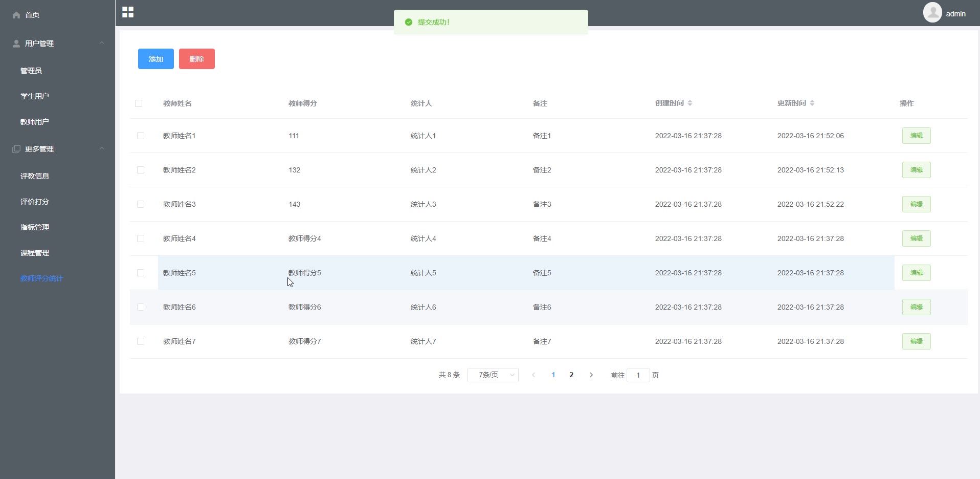Click 编辑 button for 教师姓名3 row
Viewport: 980px width, 479px height.
click(x=916, y=204)
